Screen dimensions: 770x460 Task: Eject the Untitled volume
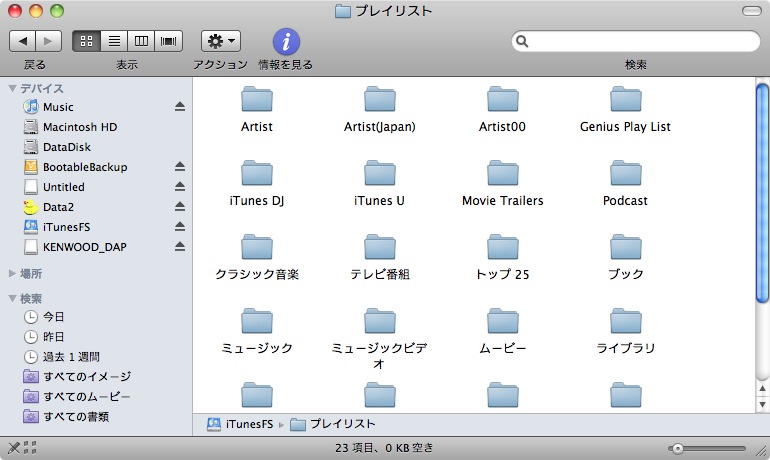click(x=180, y=187)
